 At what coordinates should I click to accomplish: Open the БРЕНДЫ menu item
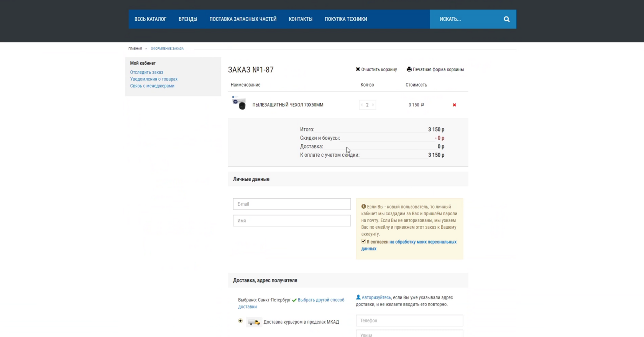(188, 19)
